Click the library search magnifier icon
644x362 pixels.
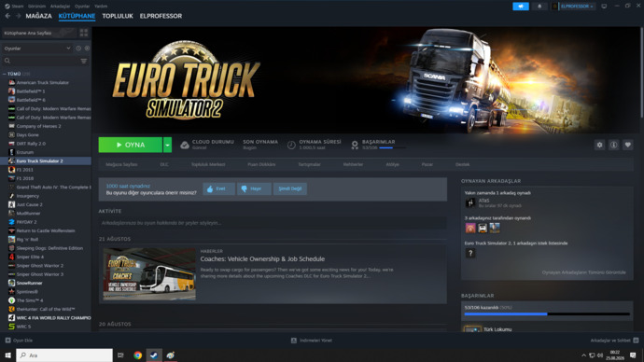tap(7, 62)
